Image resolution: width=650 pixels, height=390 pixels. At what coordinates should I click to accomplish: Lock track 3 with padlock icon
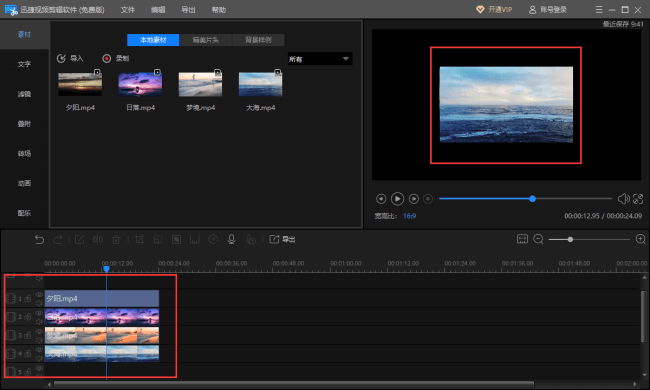(x=28, y=335)
